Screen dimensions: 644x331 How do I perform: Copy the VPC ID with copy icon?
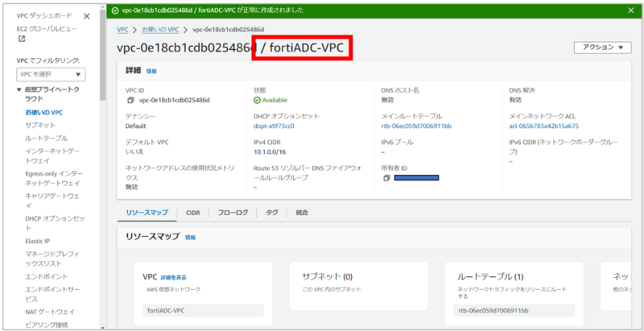click(130, 100)
